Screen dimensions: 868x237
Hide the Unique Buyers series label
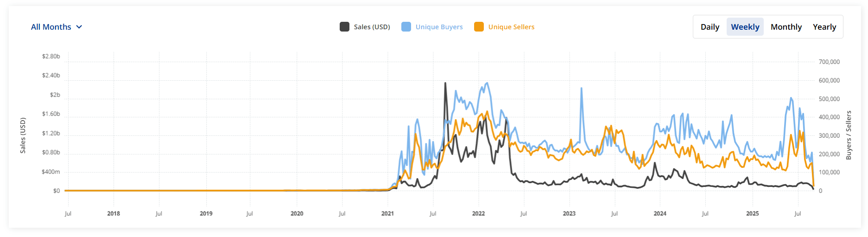point(439,27)
